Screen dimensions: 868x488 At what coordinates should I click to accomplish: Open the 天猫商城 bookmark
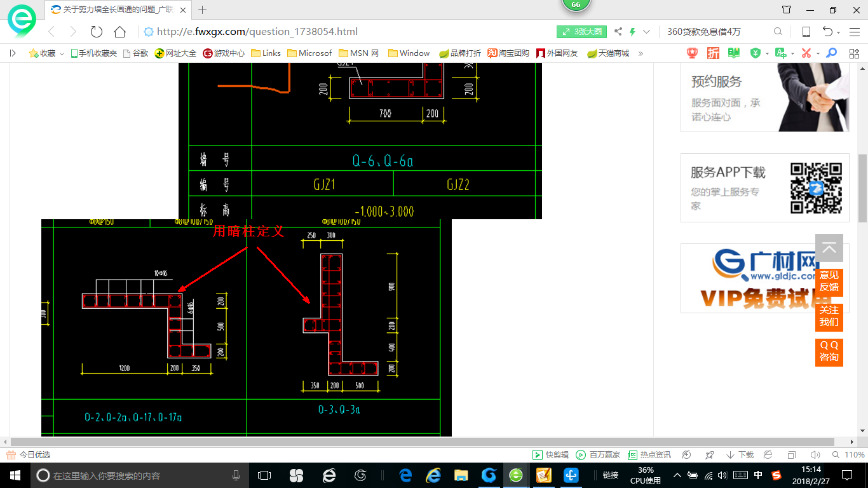pyautogui.click(x=608, y=53)
